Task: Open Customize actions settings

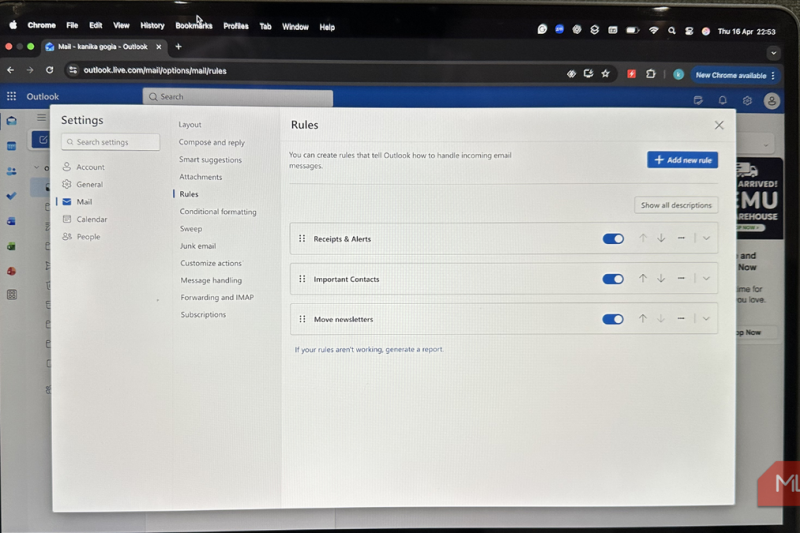Action: 211,263
